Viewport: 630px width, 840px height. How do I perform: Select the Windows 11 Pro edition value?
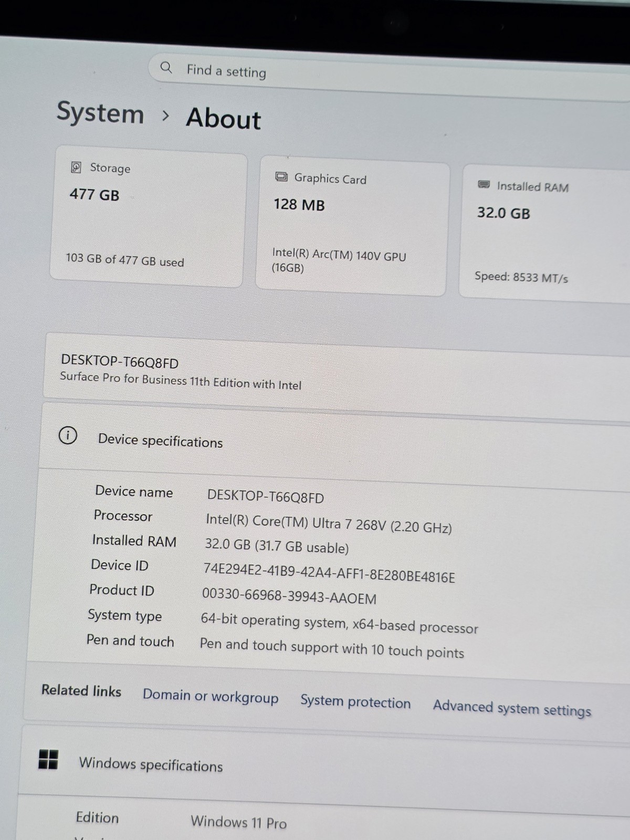(x=238, y=822)
